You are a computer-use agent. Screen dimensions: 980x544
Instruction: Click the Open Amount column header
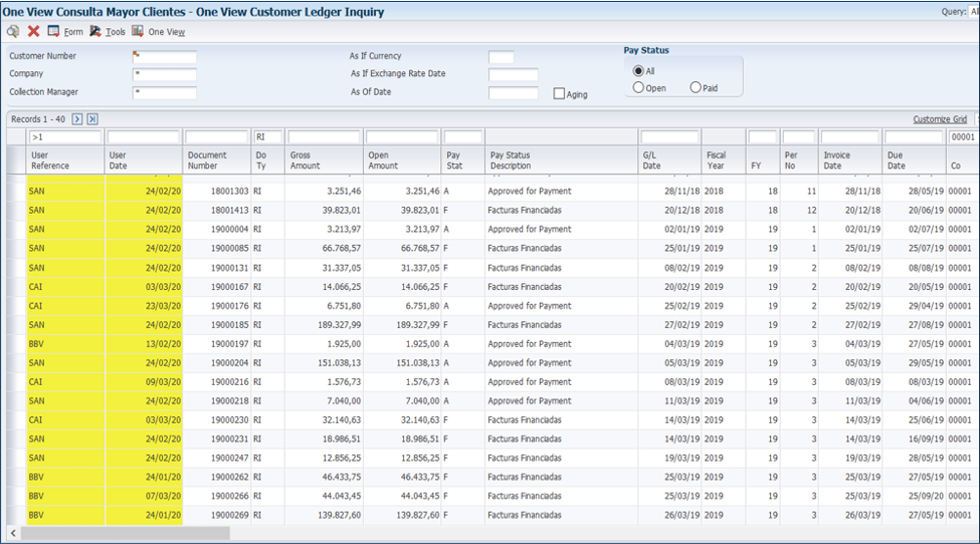[402, 160]
